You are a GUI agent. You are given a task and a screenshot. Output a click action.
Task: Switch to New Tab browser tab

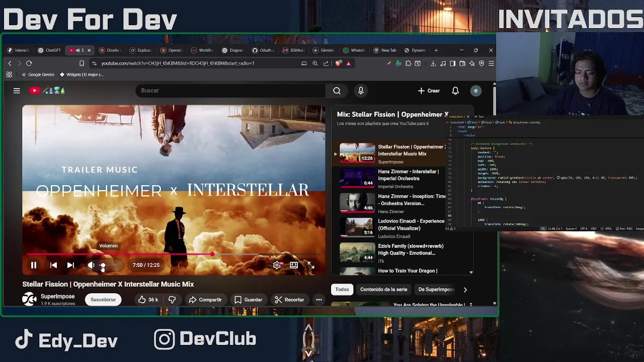click(x=385, y=50)
